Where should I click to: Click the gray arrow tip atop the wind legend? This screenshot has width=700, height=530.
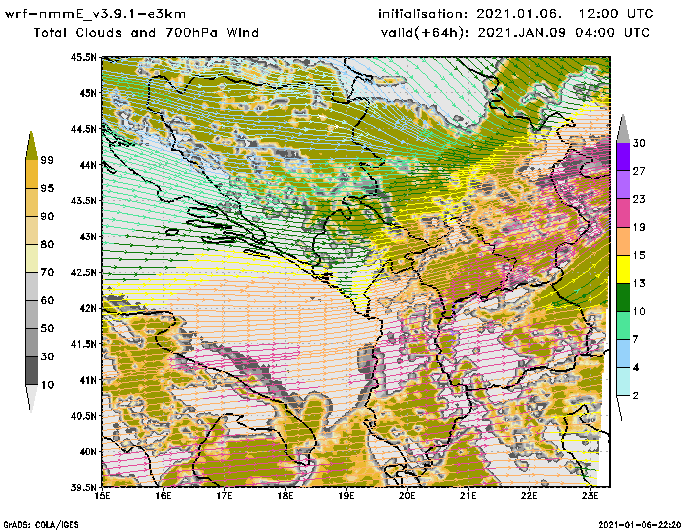pyautogui.click(x=623, y=129)
